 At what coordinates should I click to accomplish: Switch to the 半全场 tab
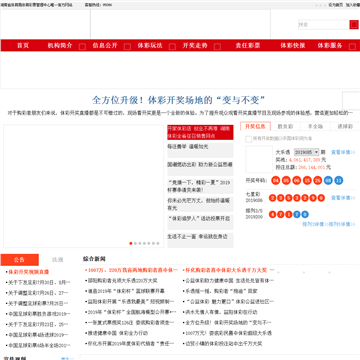point(315,126)
